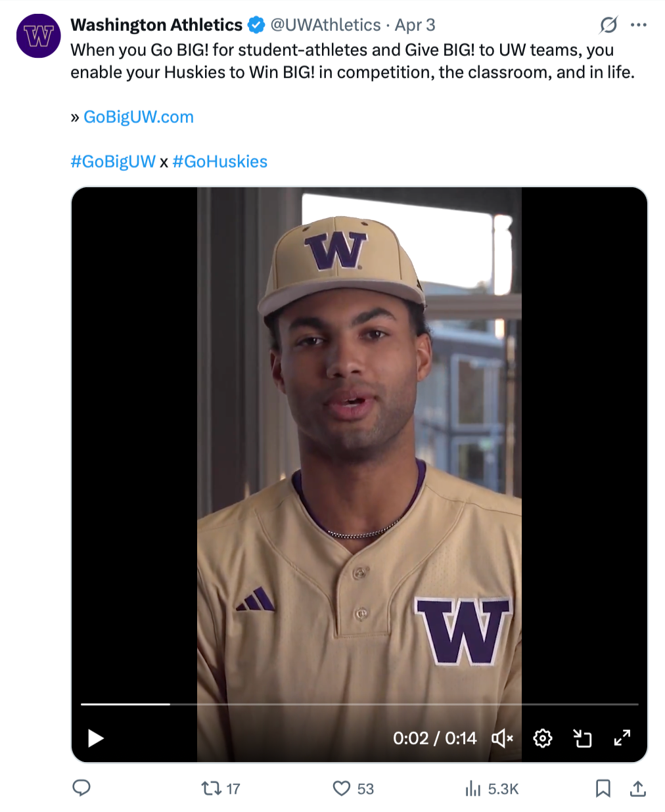Reply to the tweet
Viewport: 665px width, 812px height.
coord(81,788)
